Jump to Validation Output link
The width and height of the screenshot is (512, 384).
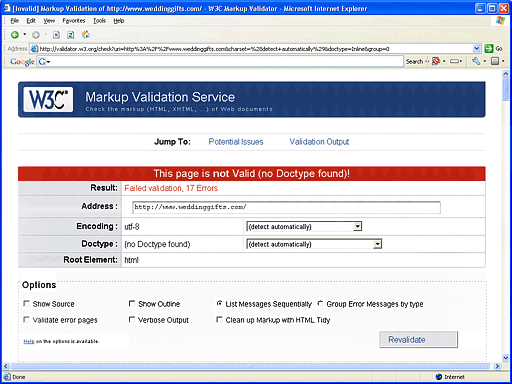click(x=319, y=142)
